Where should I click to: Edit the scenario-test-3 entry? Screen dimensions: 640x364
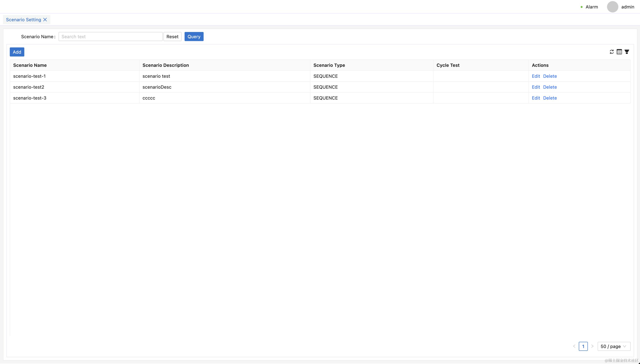(535, 98)
